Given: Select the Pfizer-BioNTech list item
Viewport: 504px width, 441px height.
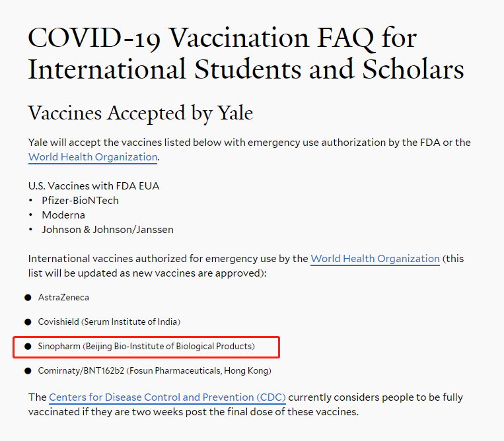Looking at the screenshot, I should (x=80, y=201).
